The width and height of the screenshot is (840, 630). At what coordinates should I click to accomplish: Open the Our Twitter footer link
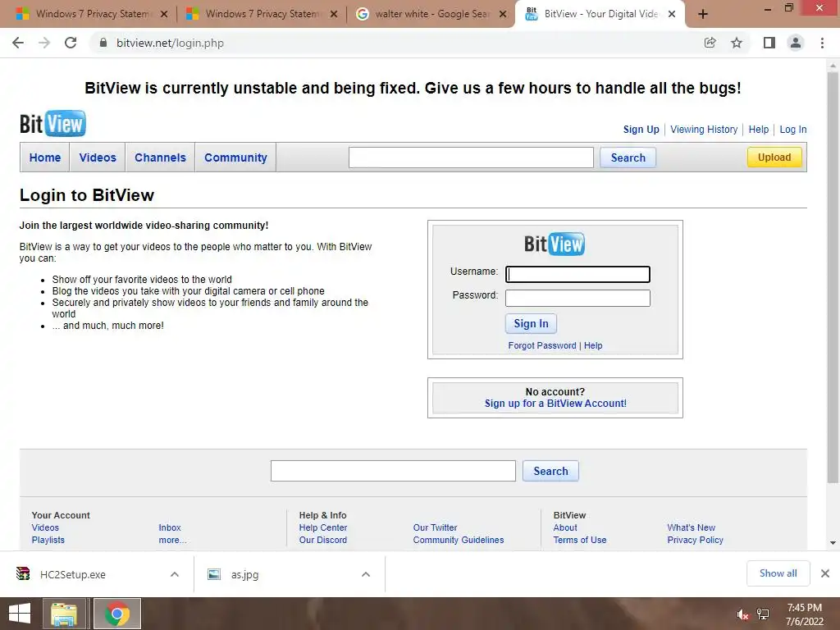coord(435,527)
